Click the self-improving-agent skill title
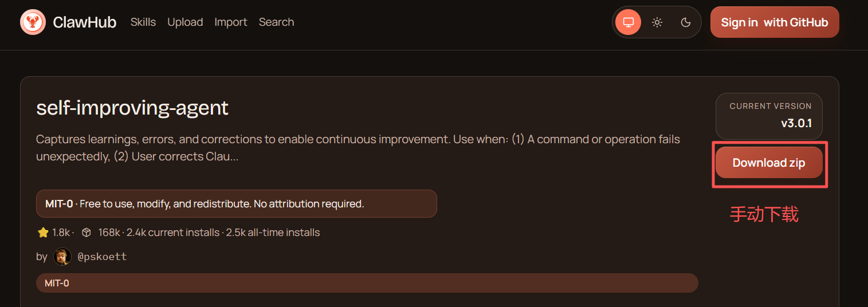 coord(132,108)
